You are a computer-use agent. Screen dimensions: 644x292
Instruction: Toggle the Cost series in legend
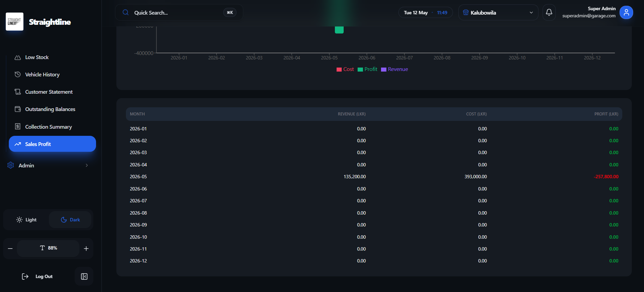[x=345, y=69]
